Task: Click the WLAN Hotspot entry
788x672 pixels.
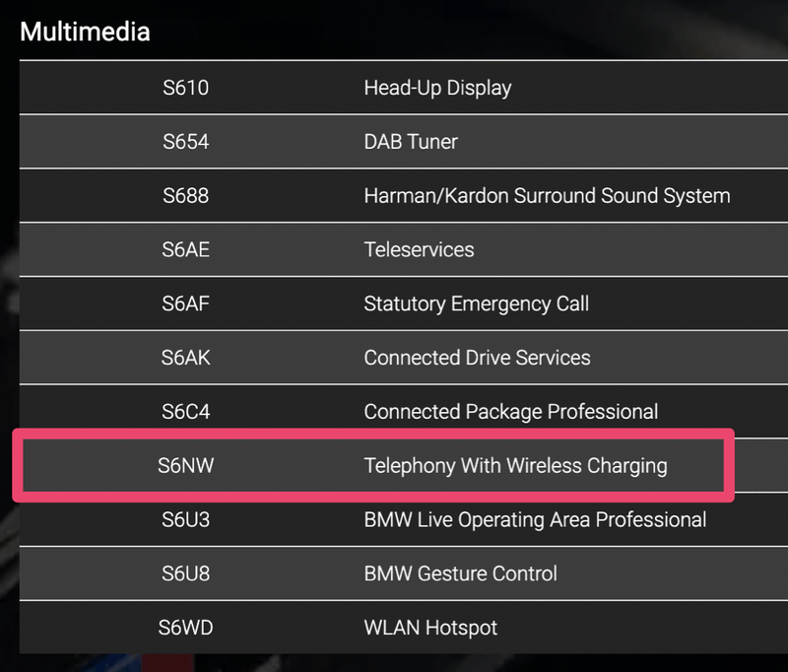Action: tap(430, 628)
